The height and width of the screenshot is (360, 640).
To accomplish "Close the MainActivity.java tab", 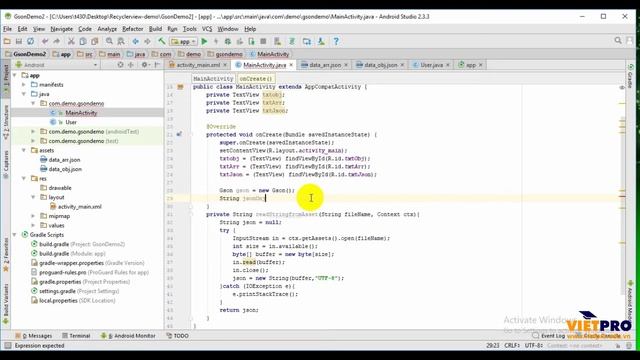I will (291, 65).
